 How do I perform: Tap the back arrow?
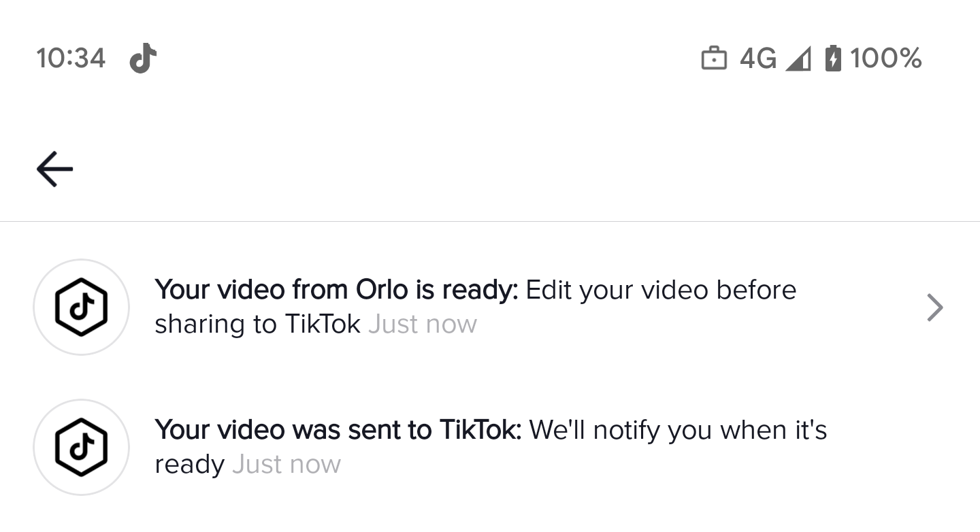(54, 169)
